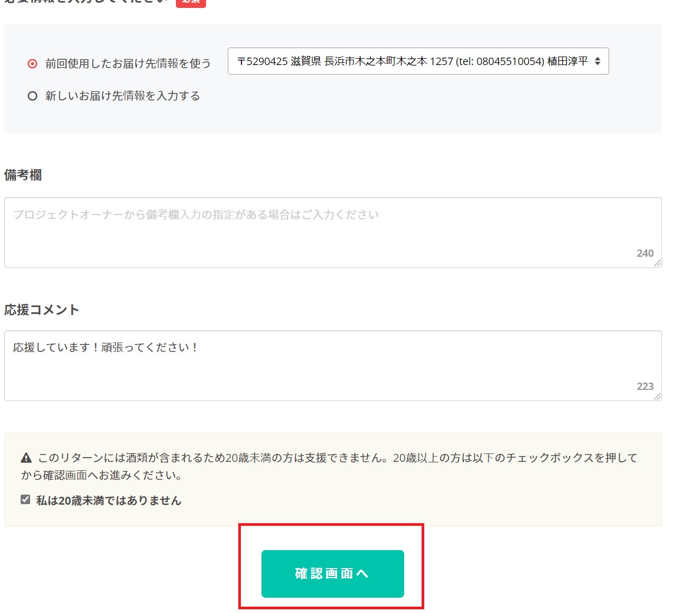Select the 新しいお届け先情報を入力する radio button
Viewport: 700px width, 613px height.
tap(32, 96)
